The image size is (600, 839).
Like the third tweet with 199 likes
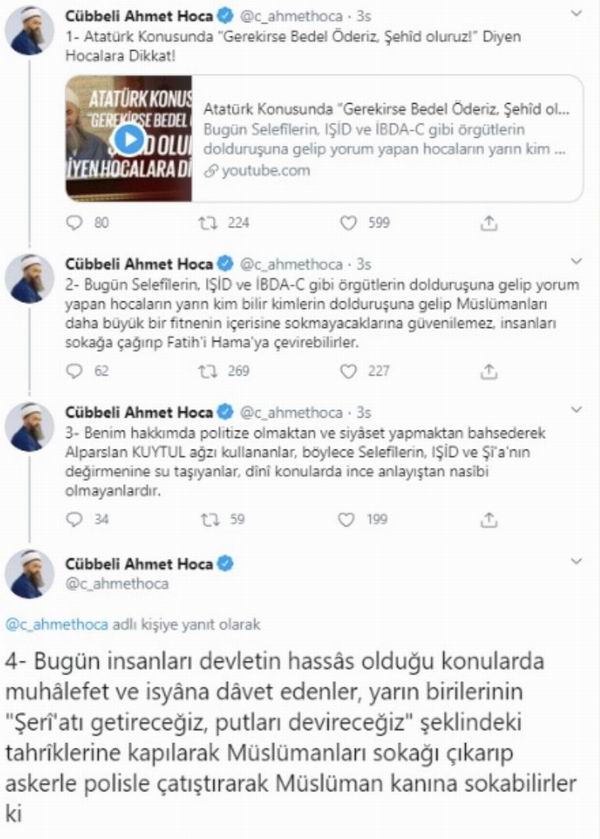coord(346,519)
